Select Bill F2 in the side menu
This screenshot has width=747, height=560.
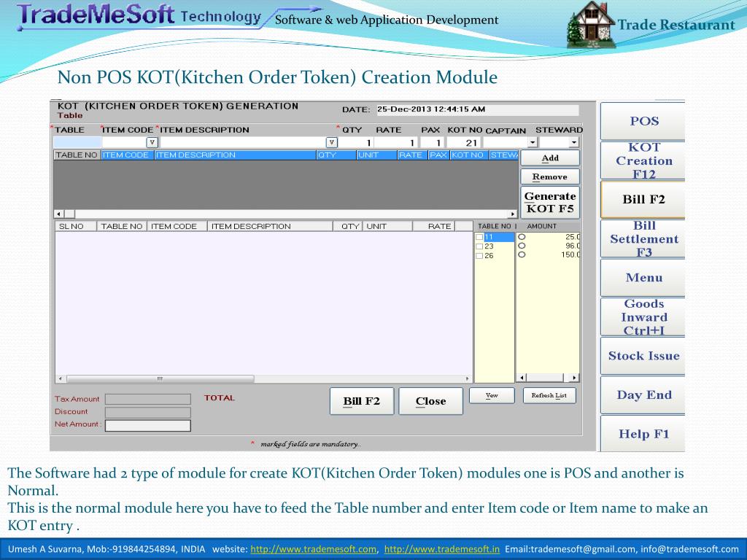click(643, 199)
